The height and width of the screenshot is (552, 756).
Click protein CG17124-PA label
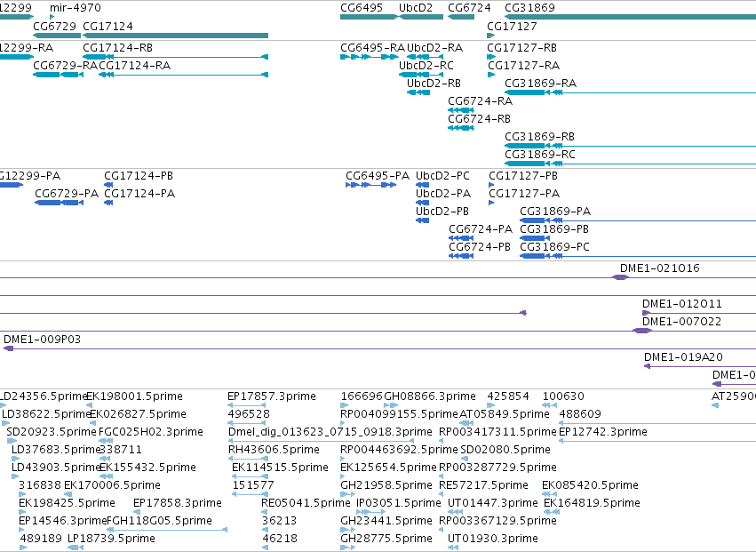(x=139, y=194)
